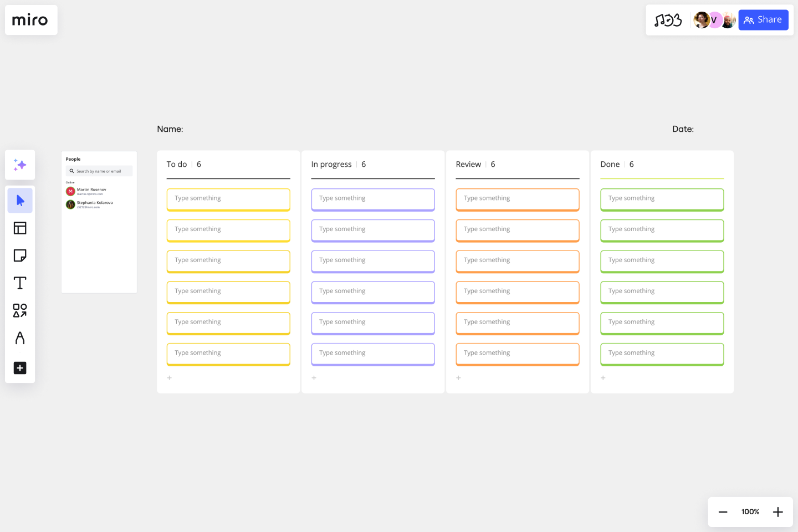Add a new card to the To do column
The image size is (798, 532).
[170, 377]
